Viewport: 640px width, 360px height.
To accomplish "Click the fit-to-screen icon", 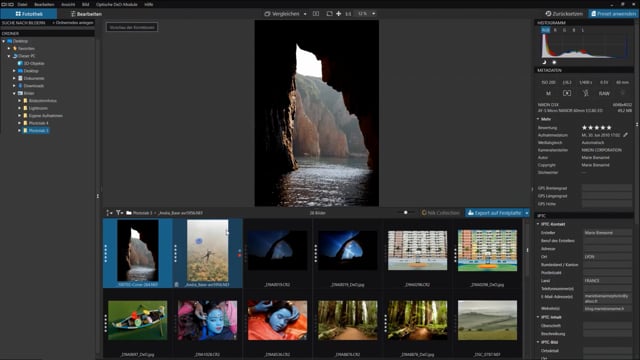I will [x=329, y=14].
